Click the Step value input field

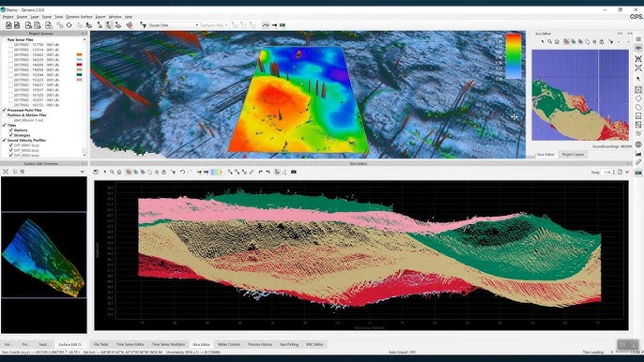click(x=606, y=172)
